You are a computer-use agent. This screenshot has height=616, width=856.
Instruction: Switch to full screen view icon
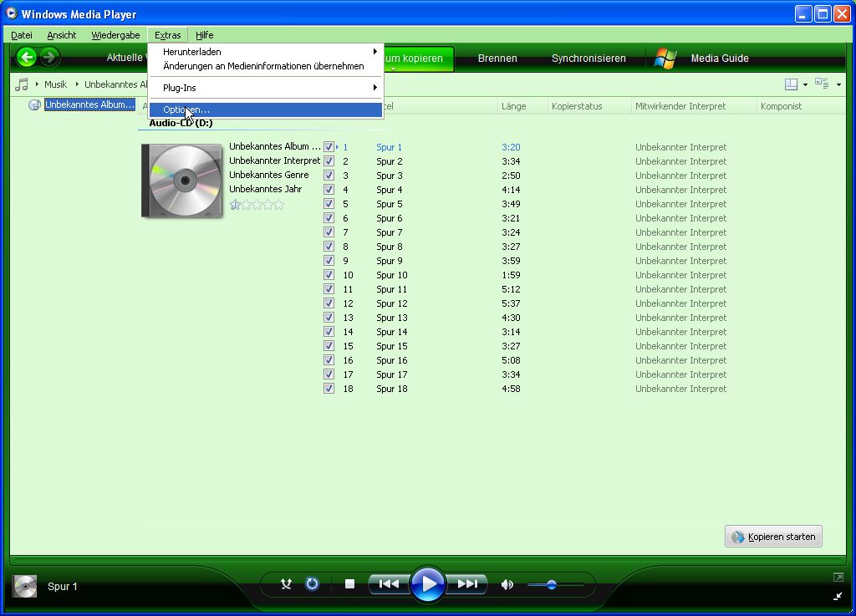pyautogui.click(x=838, y=578)
